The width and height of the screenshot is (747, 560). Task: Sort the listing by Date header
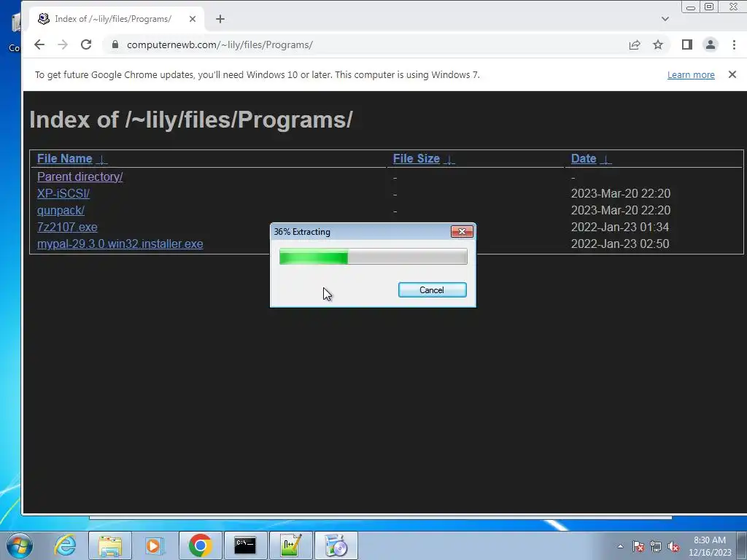(584, 158)
